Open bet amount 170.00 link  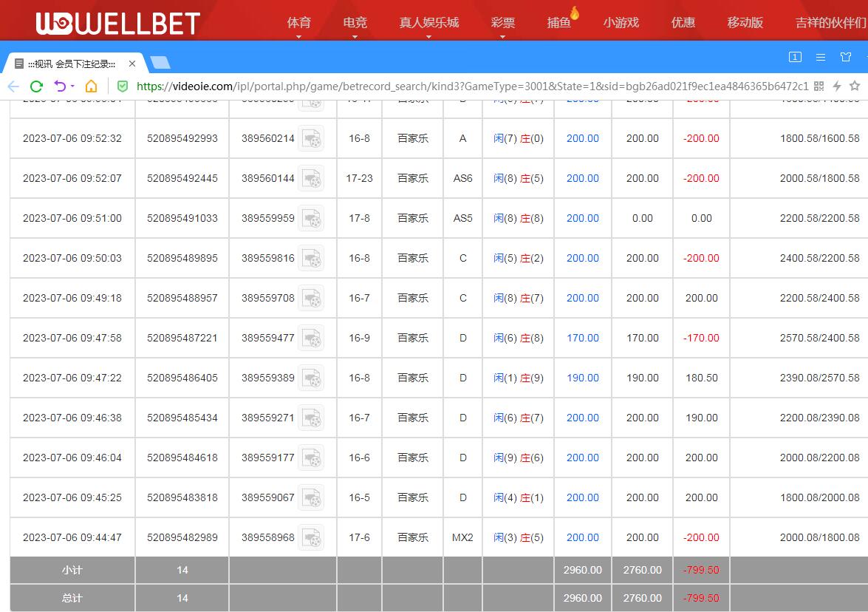click(582, 338)
